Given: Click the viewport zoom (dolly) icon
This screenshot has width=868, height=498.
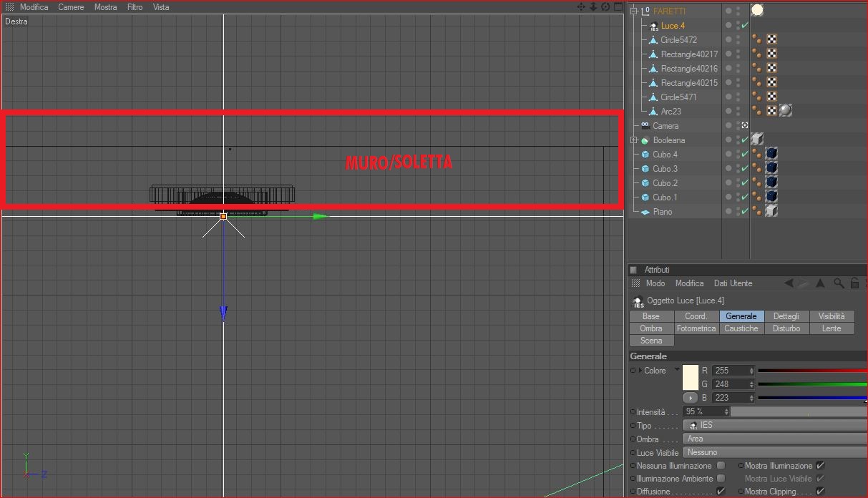Looking at the screenshot, I should click(593, 7).
